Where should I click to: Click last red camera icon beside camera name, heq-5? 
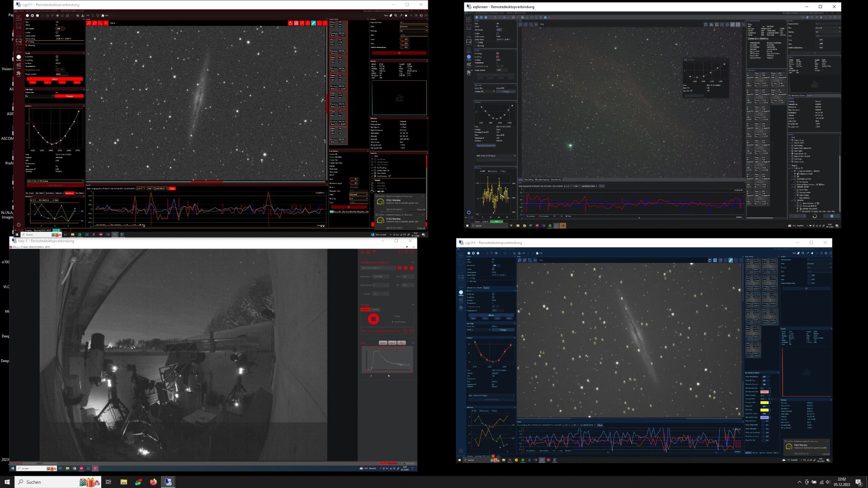[x=412, y=268]
